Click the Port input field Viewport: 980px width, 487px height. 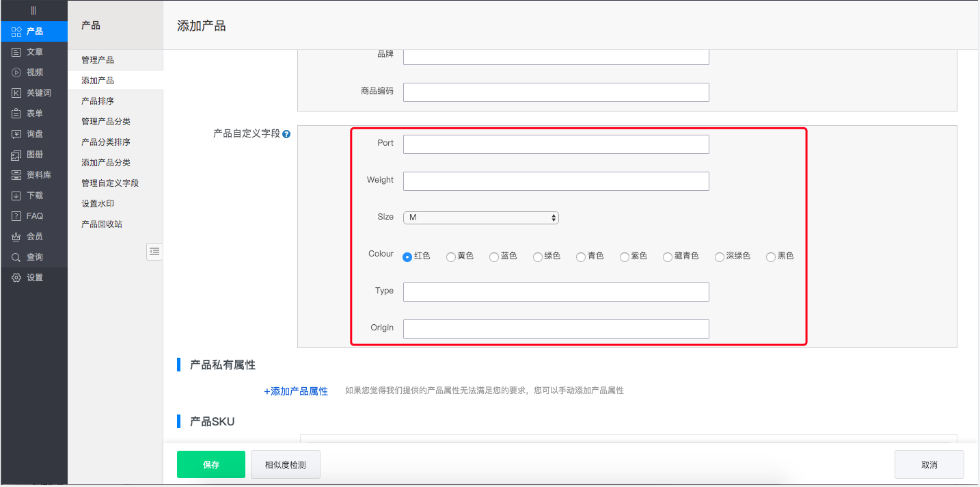point(556,144)
